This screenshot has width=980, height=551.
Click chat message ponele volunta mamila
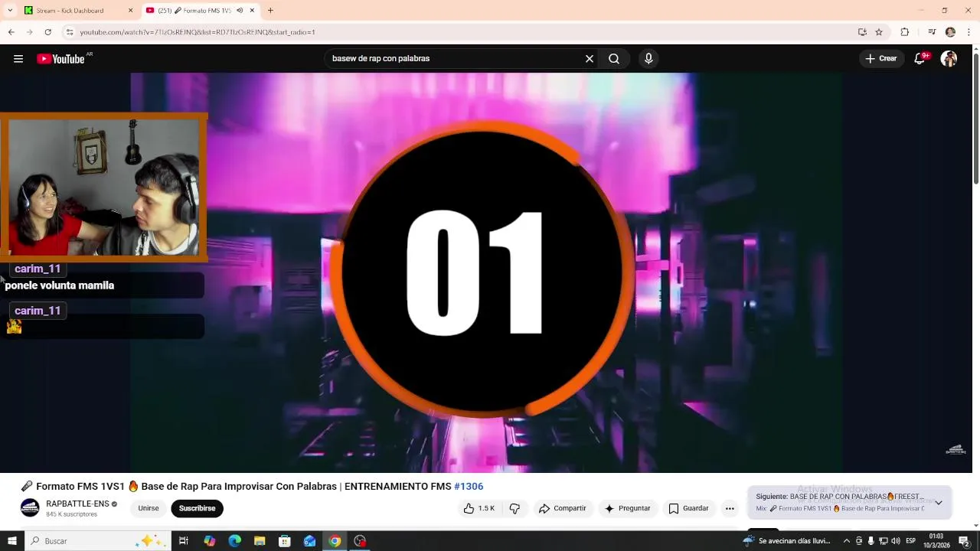pyautogui.click(x=60, y=285)
